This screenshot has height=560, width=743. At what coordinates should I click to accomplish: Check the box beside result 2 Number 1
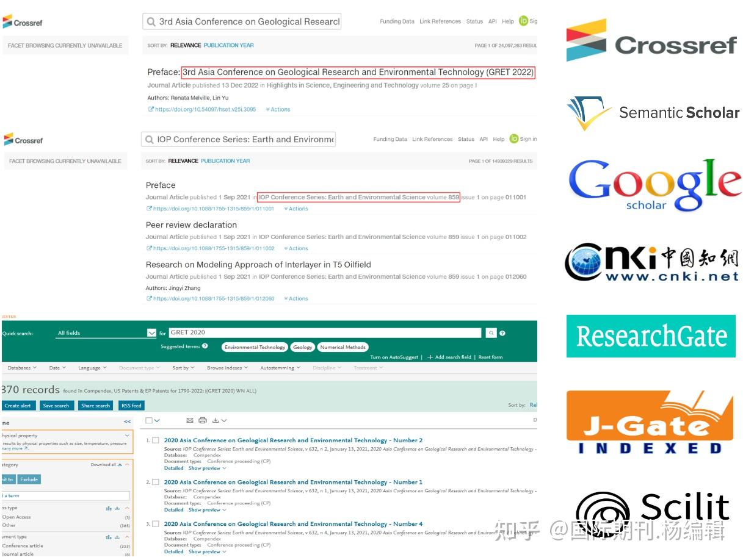[x=155, y=482]
